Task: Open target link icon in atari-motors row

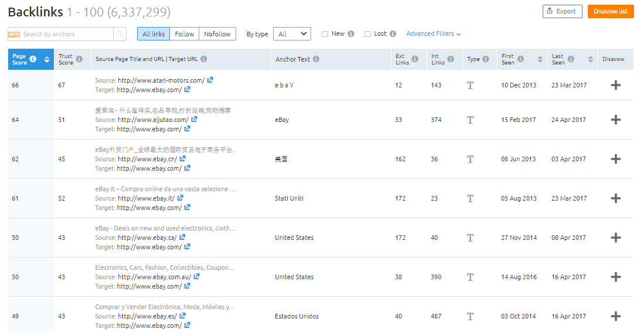Action: point(188,89)
